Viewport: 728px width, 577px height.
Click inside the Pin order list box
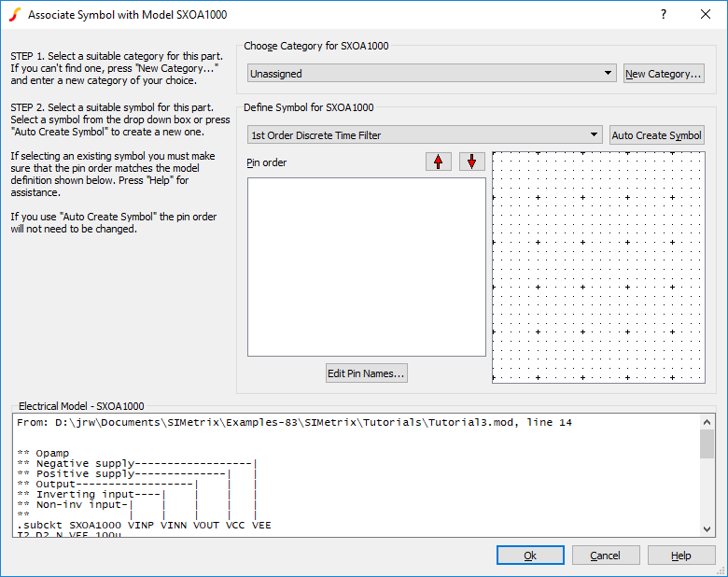pyautogui.click(x=366, y=266)
